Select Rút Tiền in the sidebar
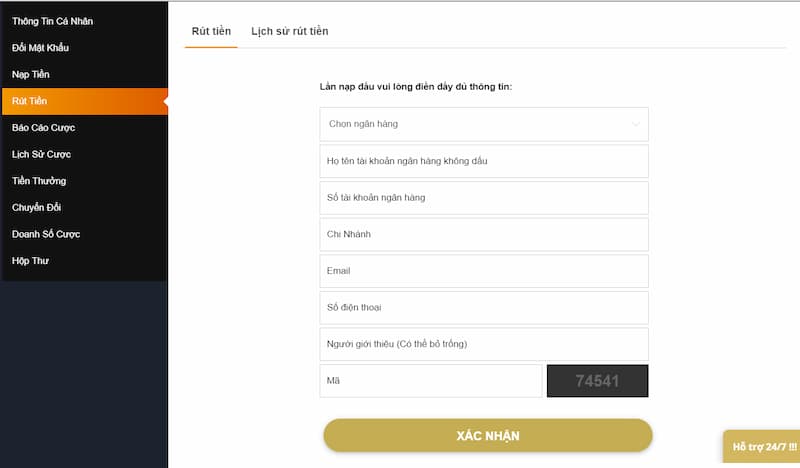 [x=30, y=101]
